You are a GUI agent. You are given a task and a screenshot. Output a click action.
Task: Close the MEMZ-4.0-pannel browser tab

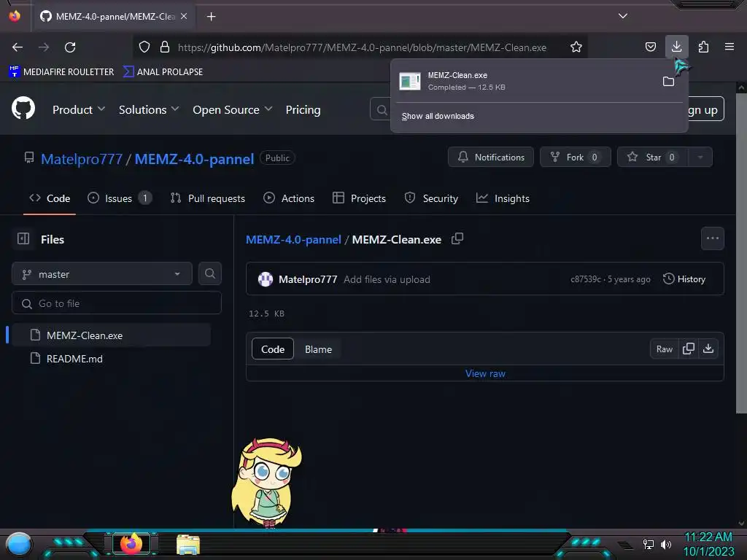coord(183,16)
